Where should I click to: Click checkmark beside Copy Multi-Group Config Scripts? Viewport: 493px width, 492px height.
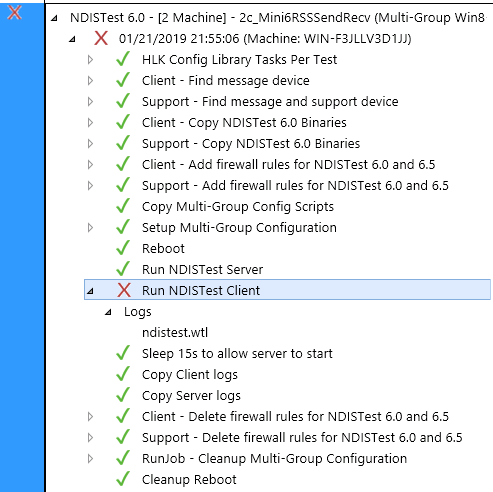pyautogui.click(x=123, y=206)
